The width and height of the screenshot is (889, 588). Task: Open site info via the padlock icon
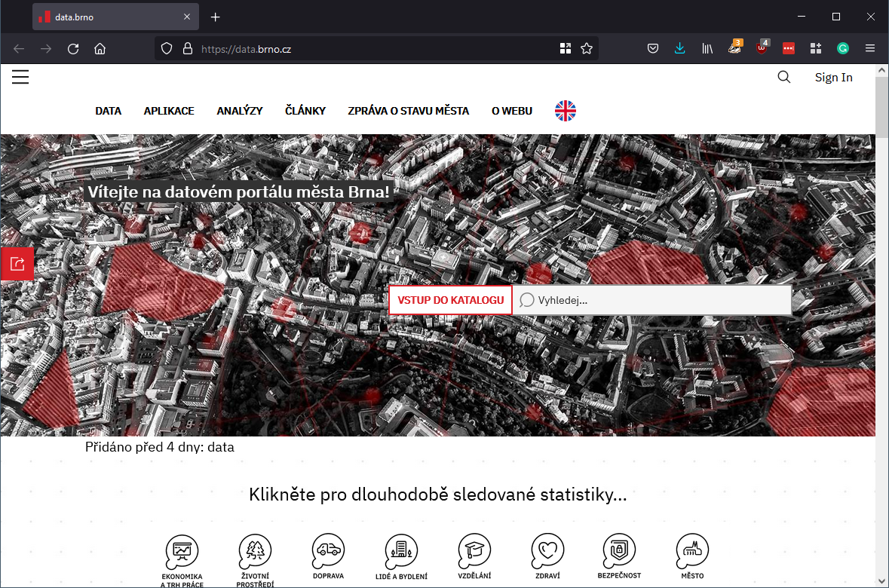pyautogui.click(x=187, y=48)
